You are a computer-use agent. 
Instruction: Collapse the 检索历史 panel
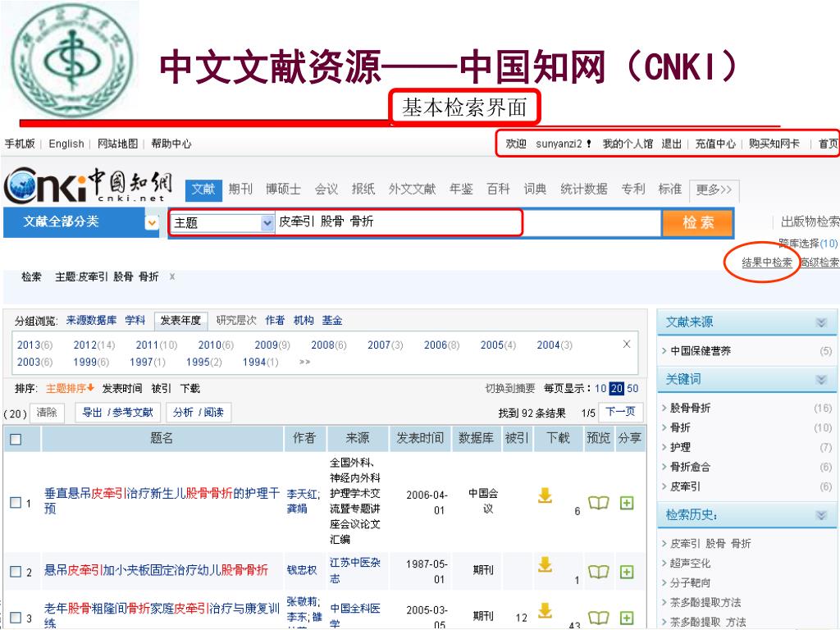click(820, 515)
